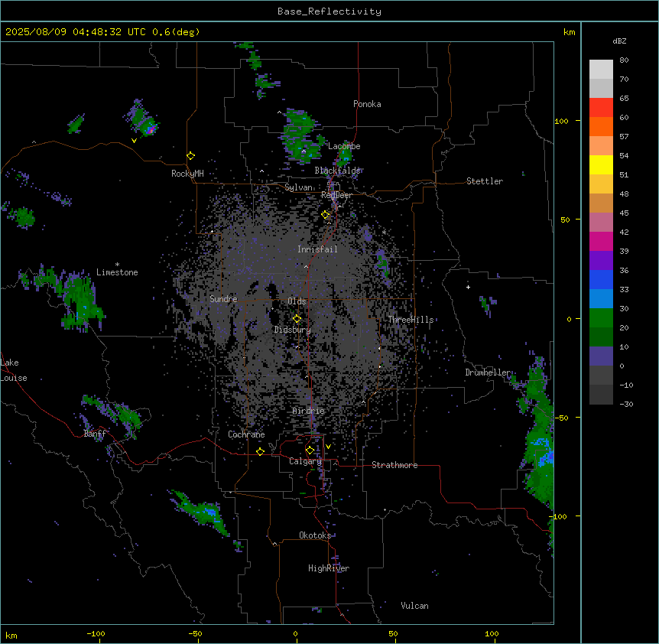Image resolution: width=659 pixels, height=644 pixels.
Task: Click the km unit label at bottom-left axis
Action: coord(11,636)
